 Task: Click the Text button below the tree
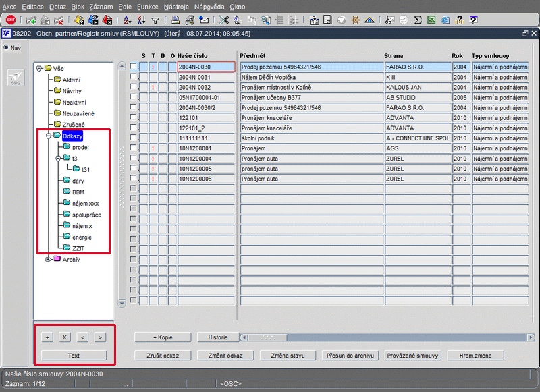point(74,356)
